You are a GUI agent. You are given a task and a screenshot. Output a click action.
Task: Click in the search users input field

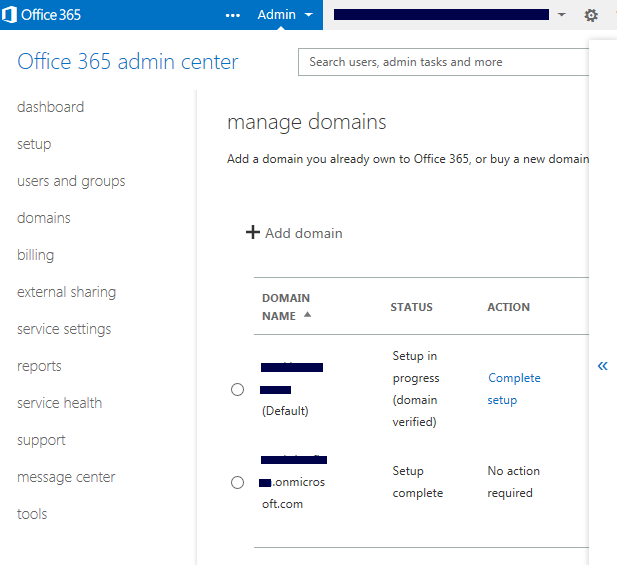coord(443,62)
